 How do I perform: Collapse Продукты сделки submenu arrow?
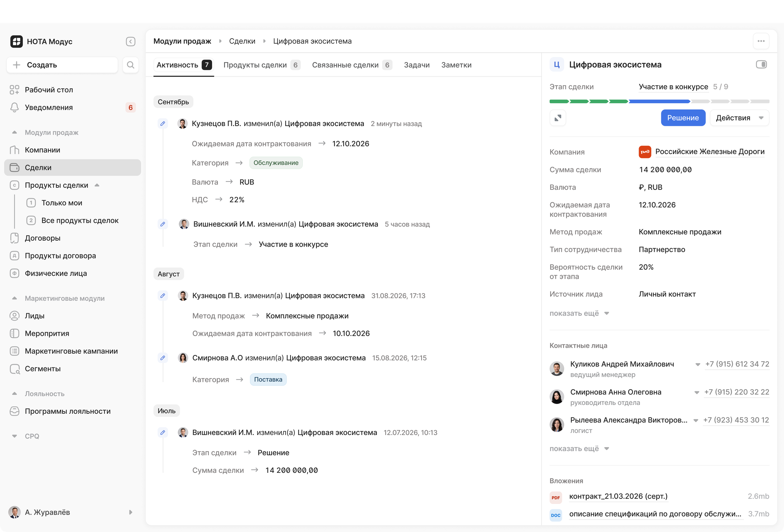click(97, 185)
